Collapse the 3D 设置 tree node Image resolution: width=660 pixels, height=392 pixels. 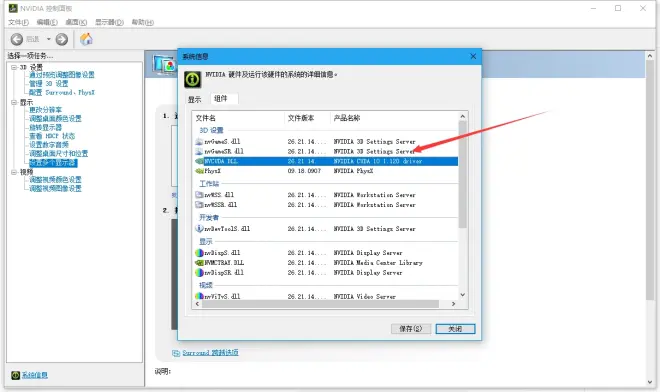[14, 67]
